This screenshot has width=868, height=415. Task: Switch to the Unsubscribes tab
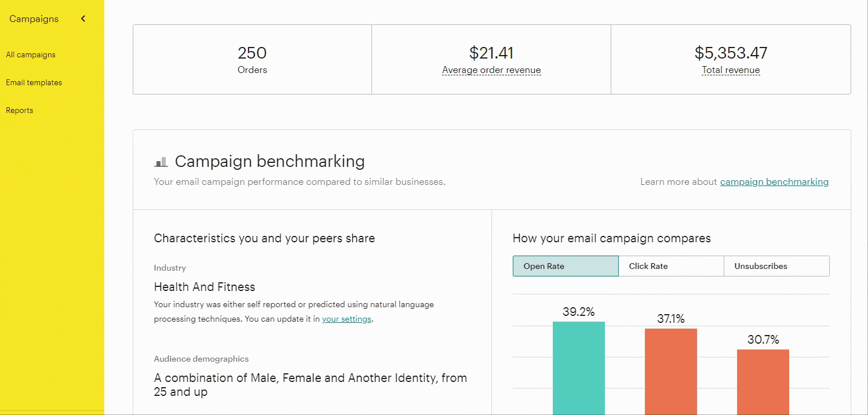coord(776,266)
